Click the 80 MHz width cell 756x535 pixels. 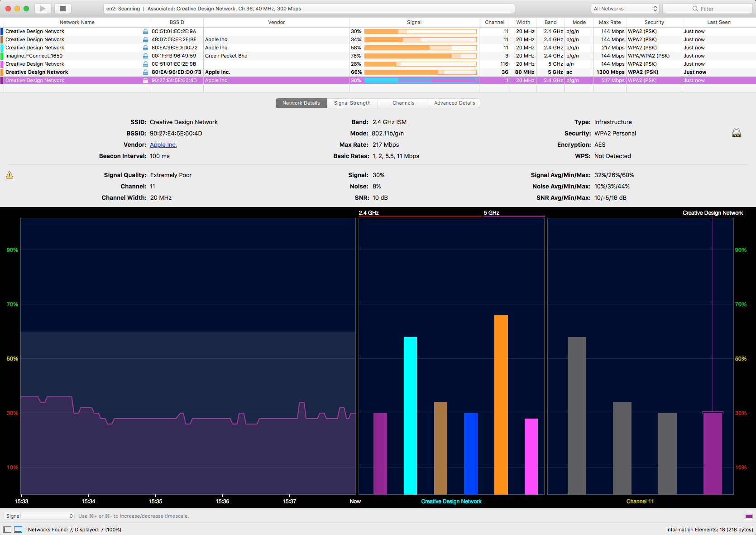coord(525,72)
